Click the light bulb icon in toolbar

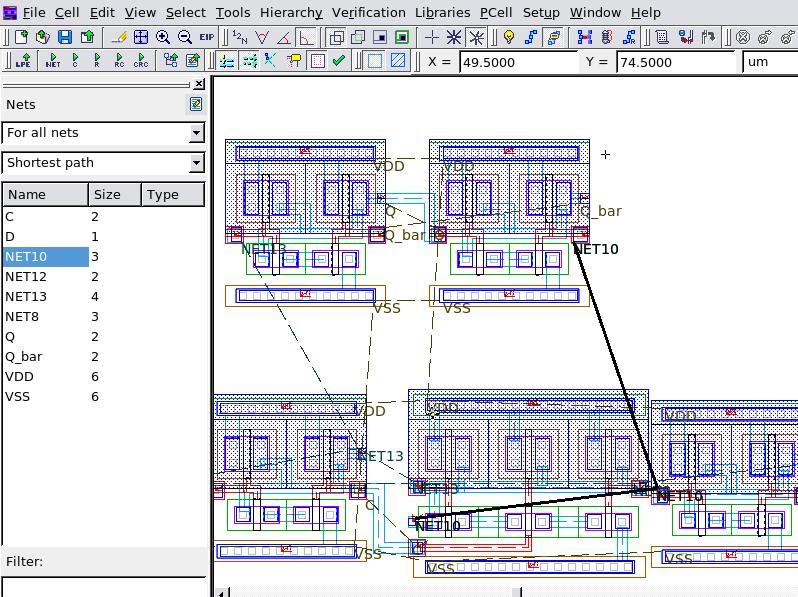click(x=509, y=37)
